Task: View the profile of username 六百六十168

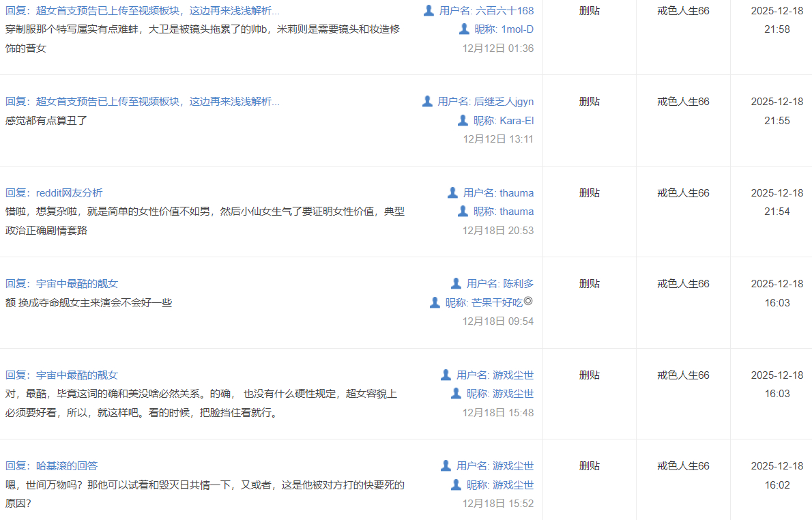Action: (x=504, y=11)
